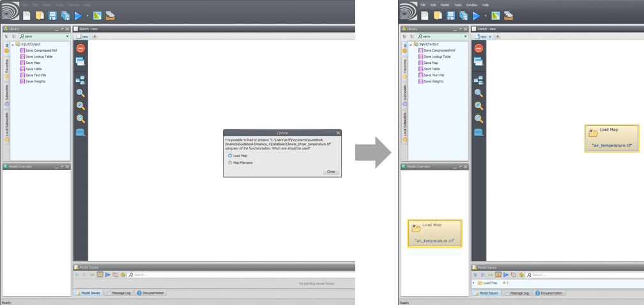Switch to the Message Log tab in right window
The height and width of the screenshot is (305, 644).
point(516,293)
